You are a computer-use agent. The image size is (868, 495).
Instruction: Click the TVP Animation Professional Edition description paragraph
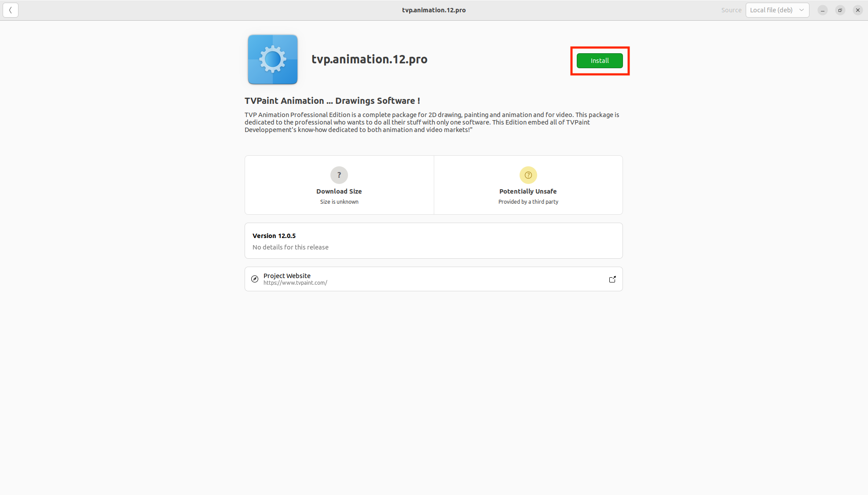(x=432, y=122)
